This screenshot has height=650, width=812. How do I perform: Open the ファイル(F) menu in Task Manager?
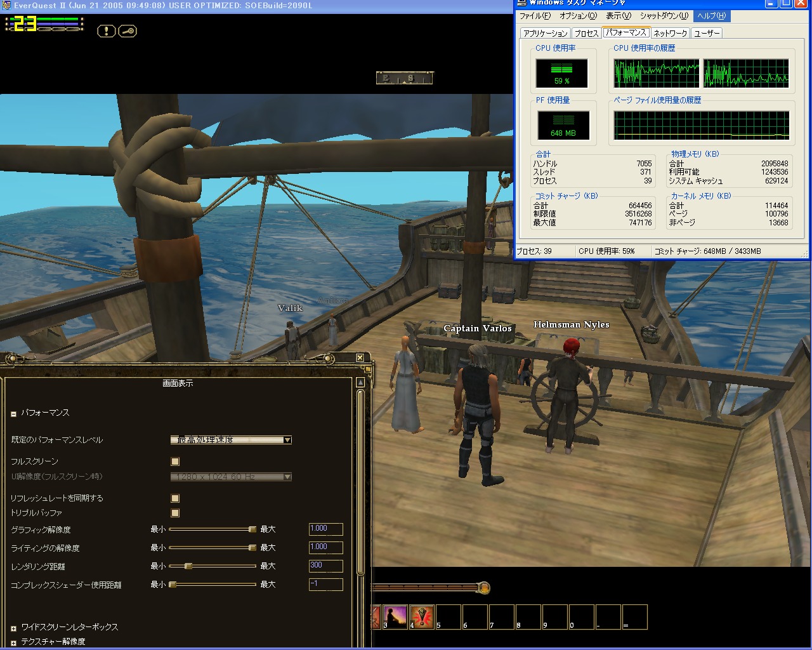click(x=535, y=16)
